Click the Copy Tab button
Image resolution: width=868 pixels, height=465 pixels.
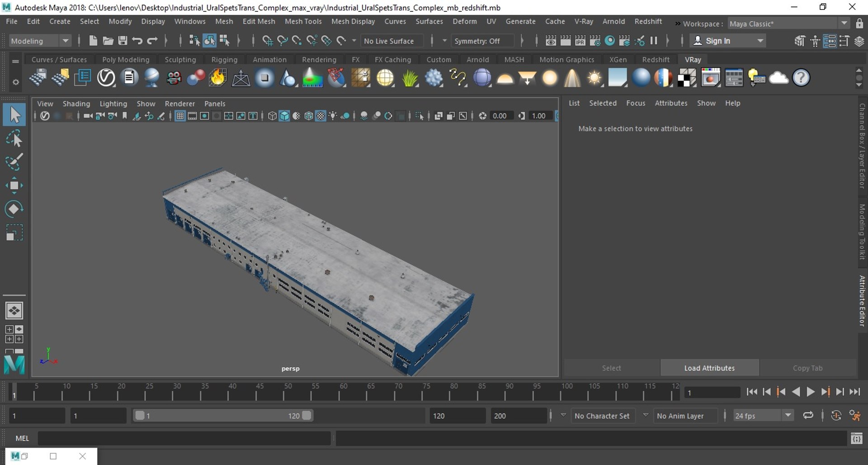[807, 368]
